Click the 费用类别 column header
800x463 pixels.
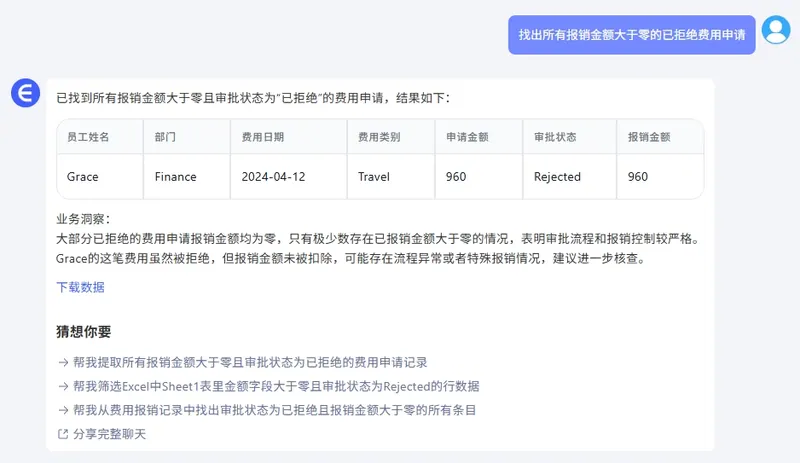coord(379,137)
